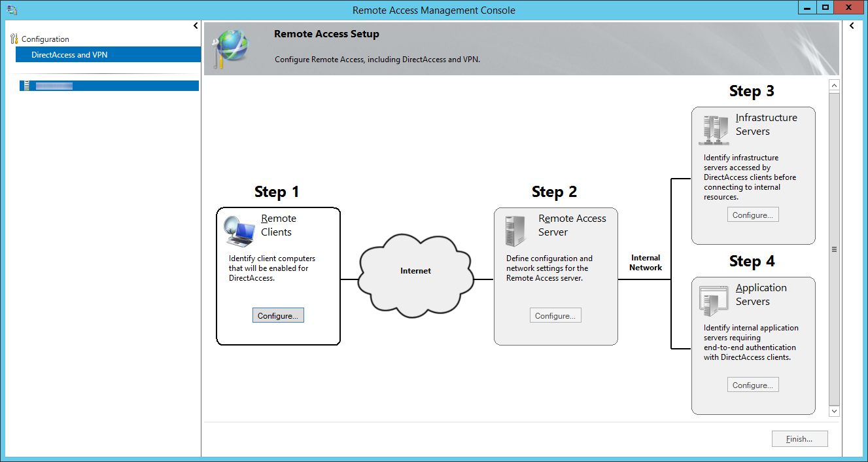This screenshot has width=868, height=462.
Task: Select the highlighted server entry in left pane
Action: pyautogui.click(x=109, y=86)
